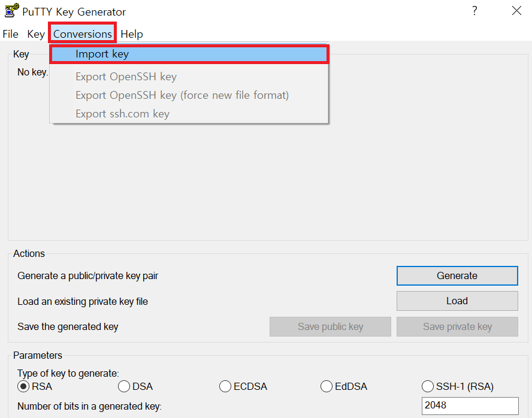Select the SSH-1 (RSA) key type
532x418 pixels.
tap(457, 386)
